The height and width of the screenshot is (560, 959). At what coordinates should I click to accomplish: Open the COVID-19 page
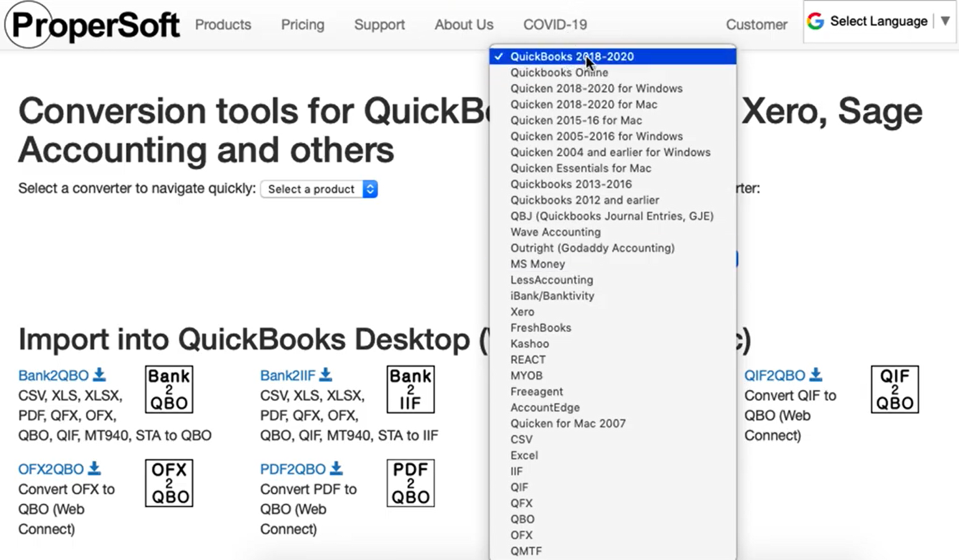pyautogui.click(x=555, y=25)
